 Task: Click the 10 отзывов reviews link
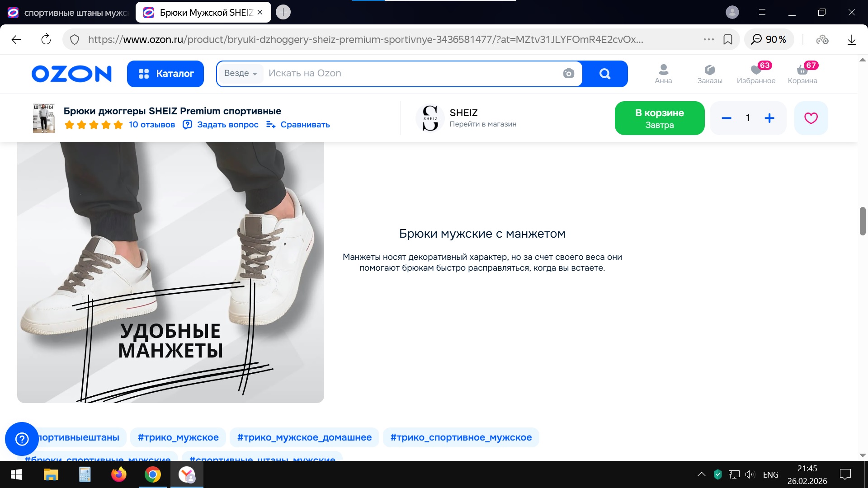click(152, 125)
